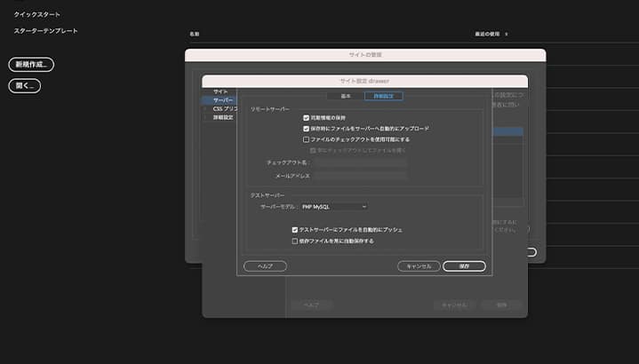Open the クイックスタート section
Screen dimensions: 639x364
click(36, 15)
